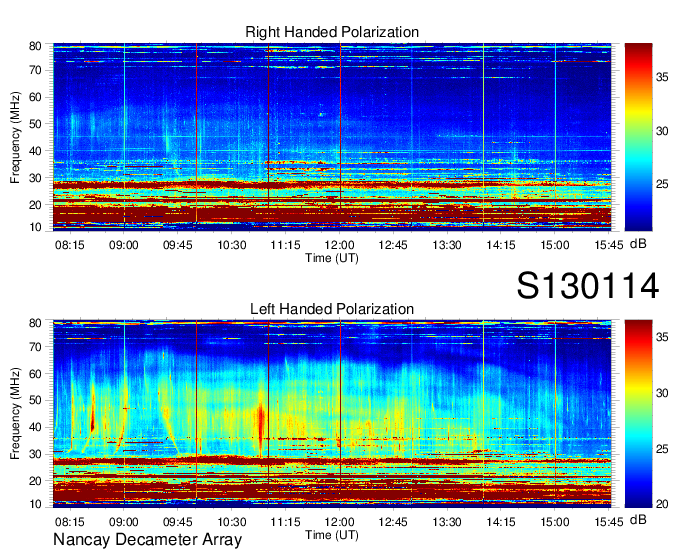Click the 08:15 tick under Right Handed plot
This screenshot has width=680, height=552.
pyautogui.click(x=69, y=245)
